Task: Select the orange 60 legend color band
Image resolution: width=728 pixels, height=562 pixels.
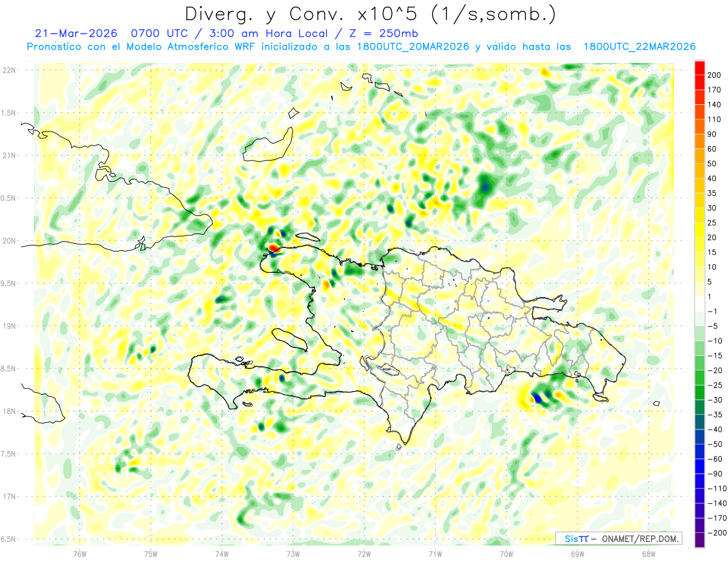Action: pos(699,142)
